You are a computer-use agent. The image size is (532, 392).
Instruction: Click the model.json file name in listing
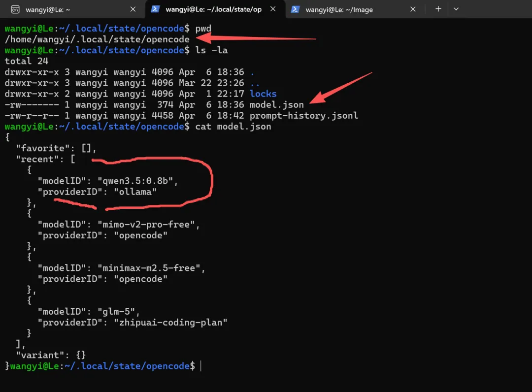[x=276, y=105]
